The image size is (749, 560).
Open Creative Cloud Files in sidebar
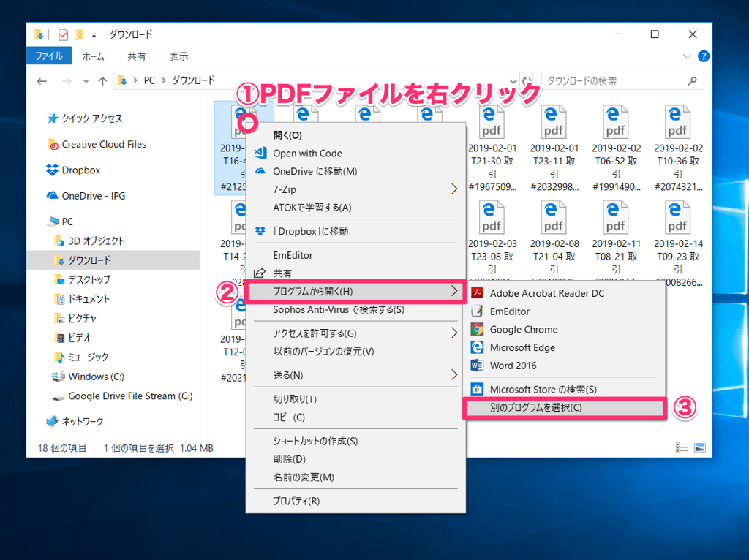coord(104,144)
